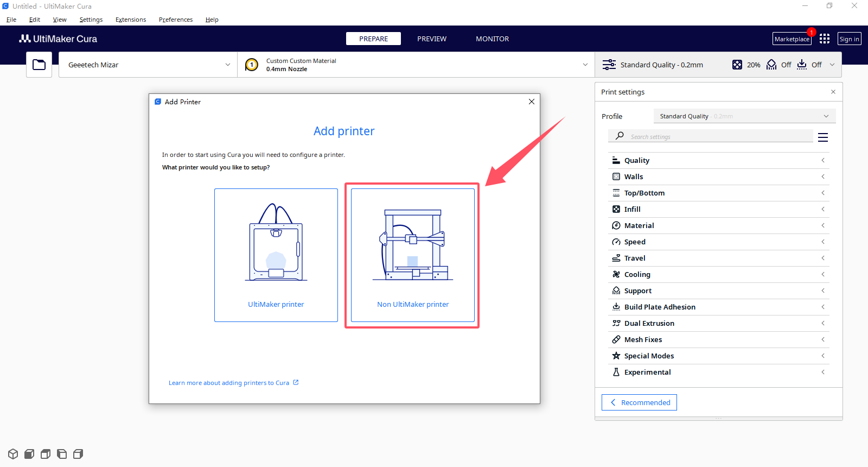Click the Top/Bottom category icon

616,193
